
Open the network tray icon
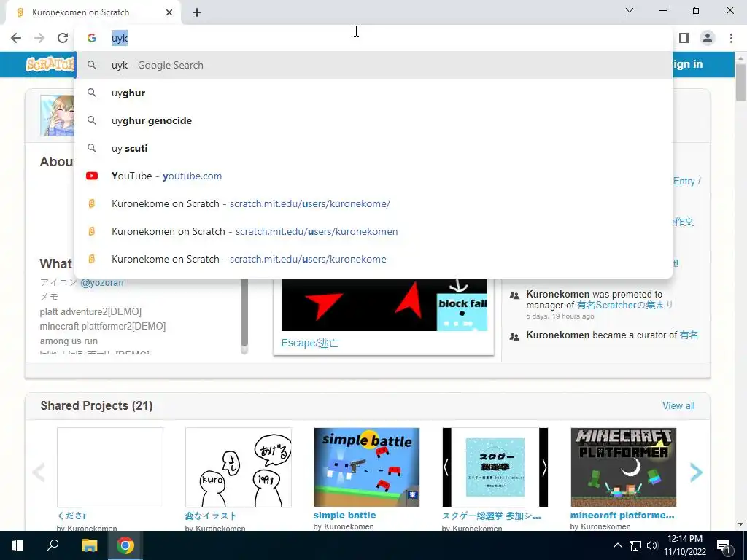(635, 545)
